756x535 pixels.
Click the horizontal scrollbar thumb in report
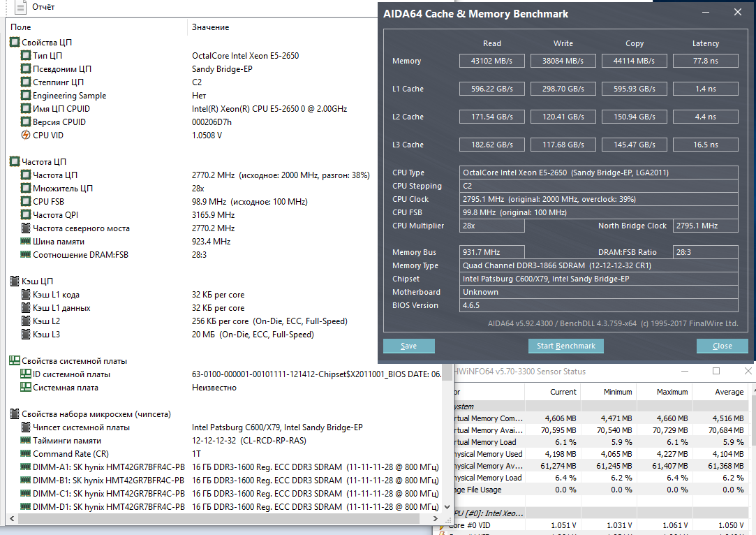tap(218, 519)
